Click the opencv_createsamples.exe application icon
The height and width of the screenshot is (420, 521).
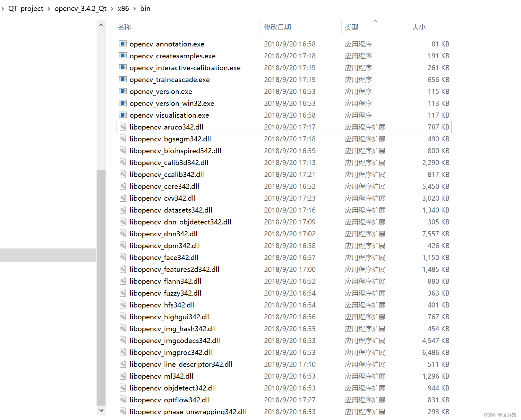pyautogui.click(x=123, y=56)
